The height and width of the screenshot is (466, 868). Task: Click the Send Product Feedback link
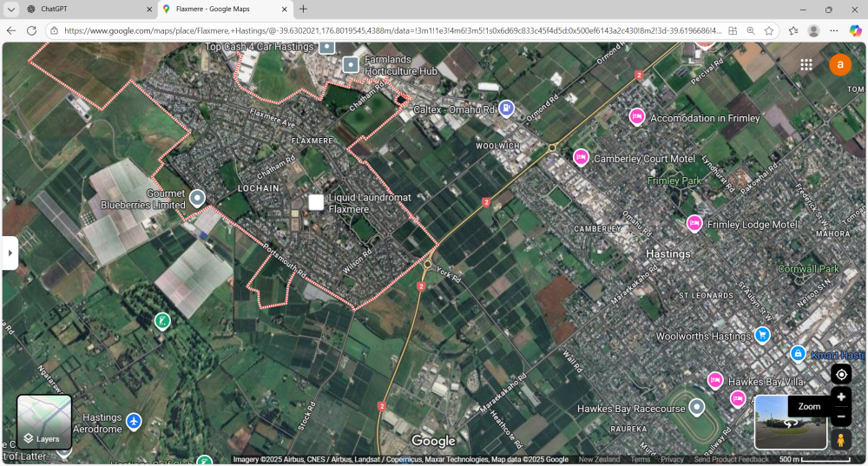pyautogui.click(x=731, y=459)
